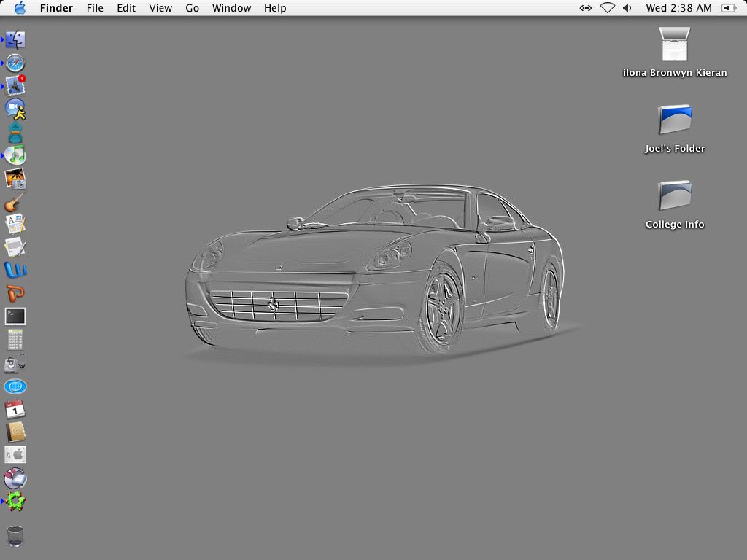Open the blue globe Dock icon
This screenshot has height=560, width=747.
[15, 386]
